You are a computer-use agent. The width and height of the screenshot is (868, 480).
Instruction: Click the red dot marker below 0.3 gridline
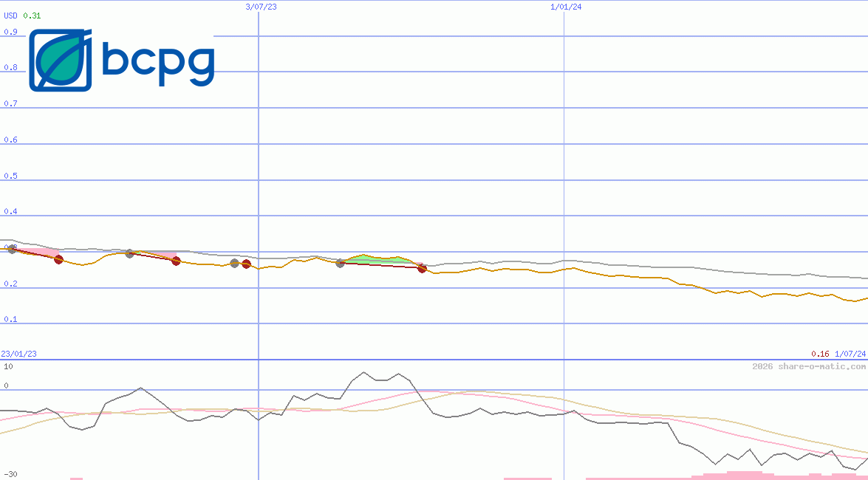click(175, 262)
